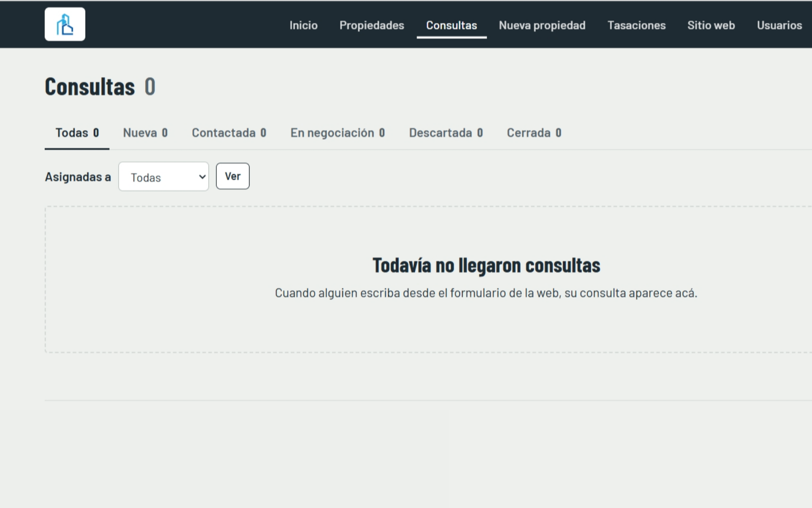Open Nueva propiedad page
Viewport: 812px width, 508px height.
pos(542,25)
